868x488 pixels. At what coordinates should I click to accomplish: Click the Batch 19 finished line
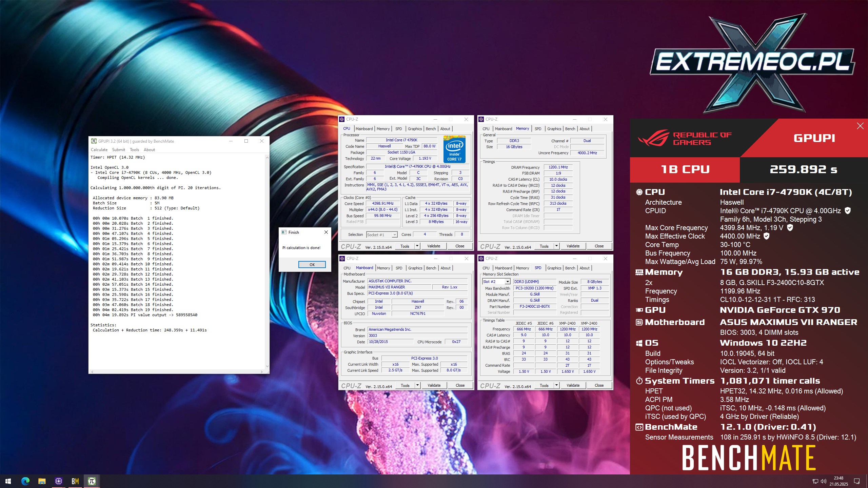(x=133, y=310)
